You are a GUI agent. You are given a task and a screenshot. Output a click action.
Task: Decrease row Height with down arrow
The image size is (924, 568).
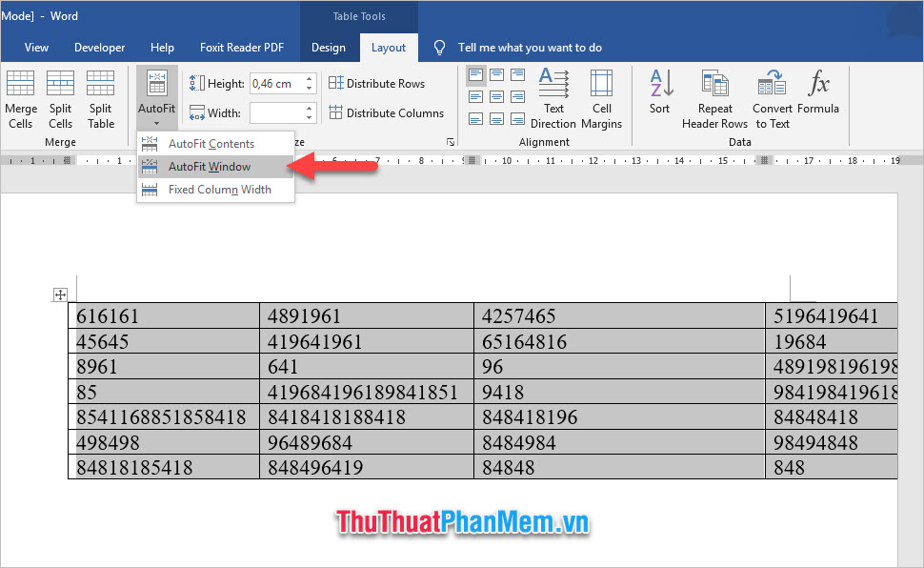(x=310, y=89)
